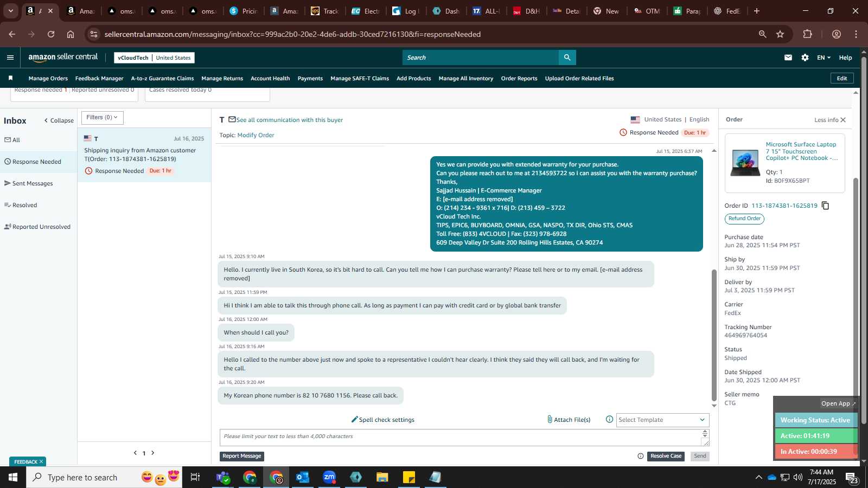Open shipping inquiry message from customer T

coord(144,155)
